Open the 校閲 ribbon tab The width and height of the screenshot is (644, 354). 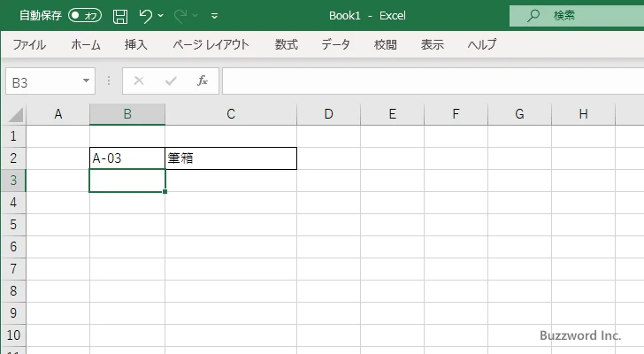(386, 44)
